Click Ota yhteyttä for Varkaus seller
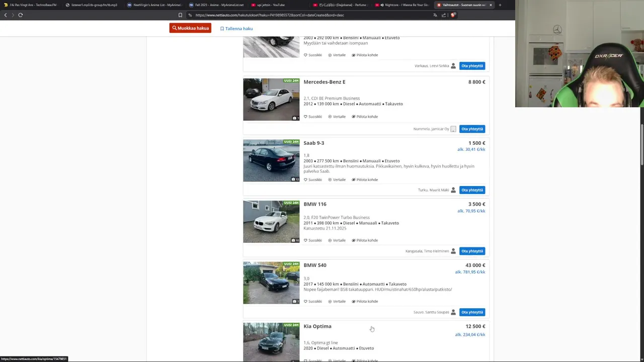644x362 pixels. (x=472, y=66)
